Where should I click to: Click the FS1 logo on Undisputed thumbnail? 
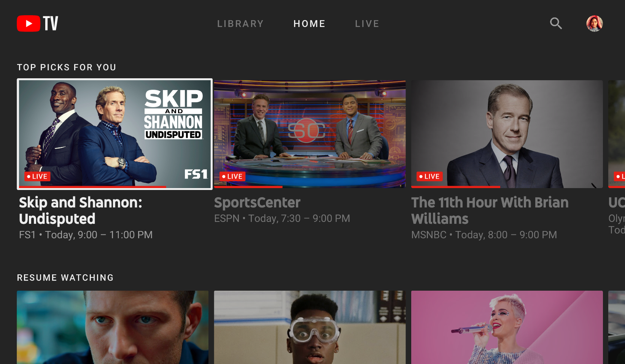tap(196, 174)
